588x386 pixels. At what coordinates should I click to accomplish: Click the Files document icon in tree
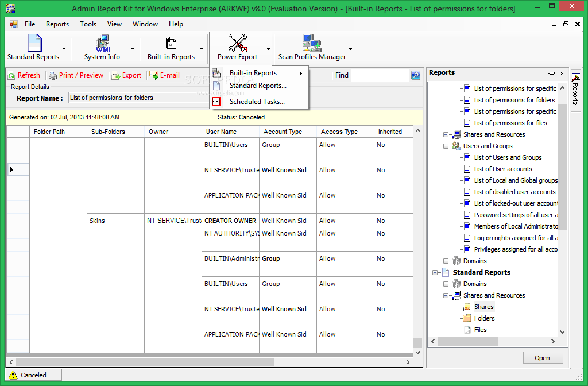pyautogui.click(x=467, y=330)
